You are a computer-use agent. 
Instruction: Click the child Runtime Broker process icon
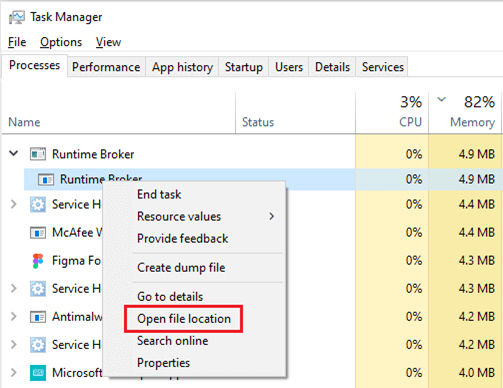[46, 179]
